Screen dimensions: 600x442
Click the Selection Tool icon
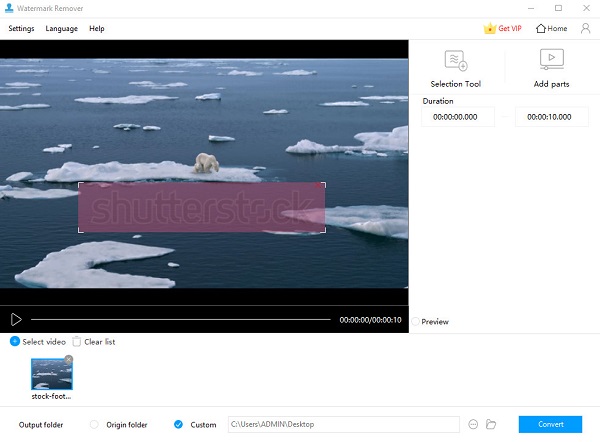pyautogui.click(x=456, y=60)
